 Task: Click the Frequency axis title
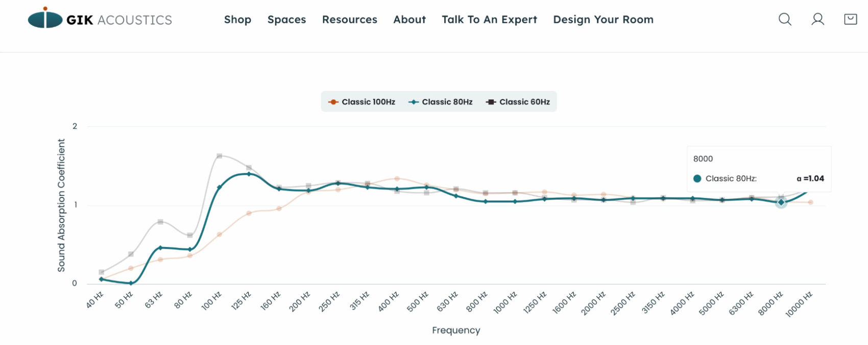coord(456,330)
